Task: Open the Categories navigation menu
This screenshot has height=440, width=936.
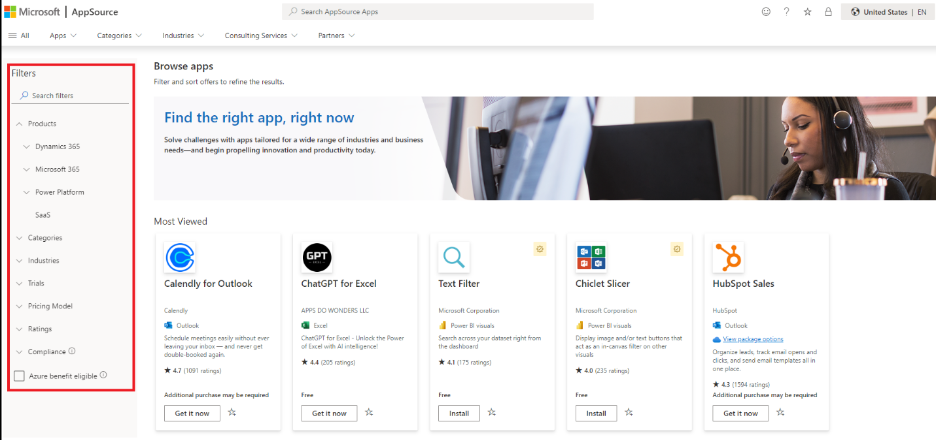Action: point(119,36)
